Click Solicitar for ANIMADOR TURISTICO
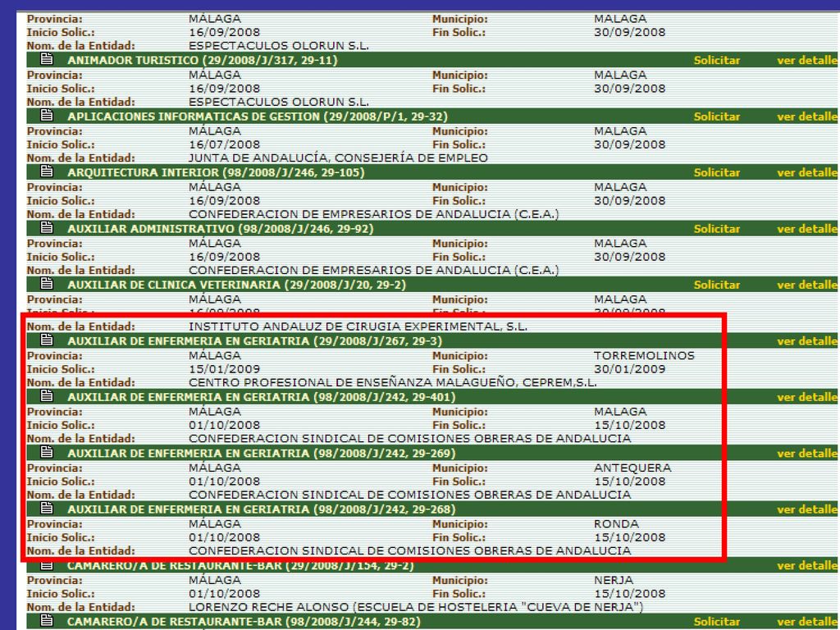This screenshot has height=630, width=840. 717,60
